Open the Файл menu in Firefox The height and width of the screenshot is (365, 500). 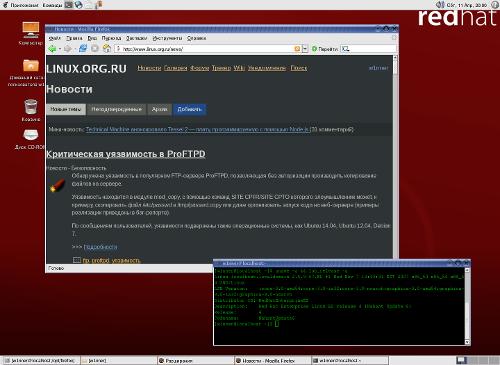tap(55, 38)
